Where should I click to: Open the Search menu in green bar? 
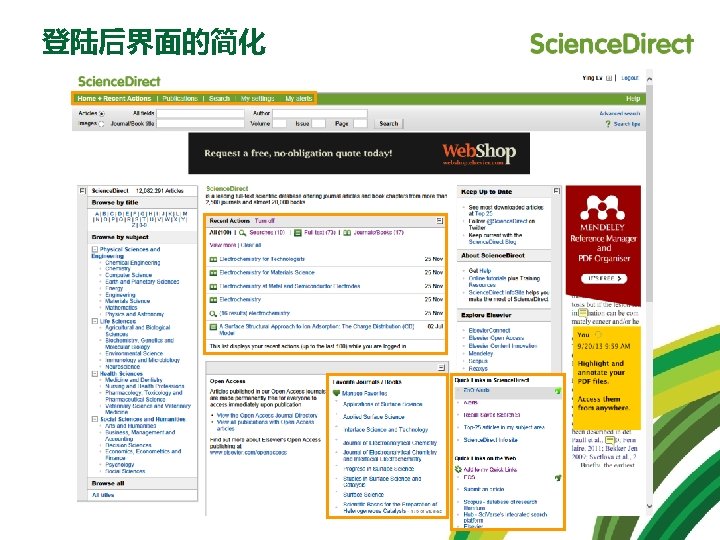click(219, 98)
